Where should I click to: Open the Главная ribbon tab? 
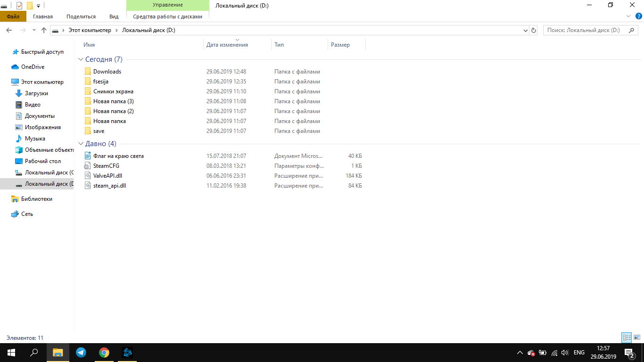[x=43, y=16]
